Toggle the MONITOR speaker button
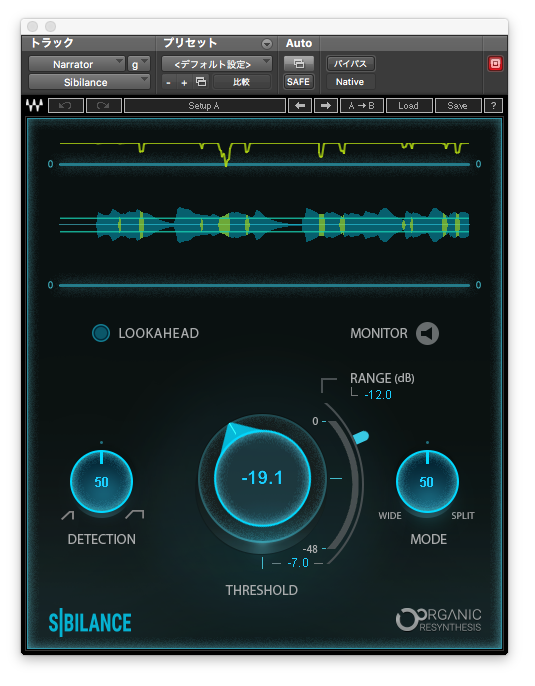 (x=427, y=334)
